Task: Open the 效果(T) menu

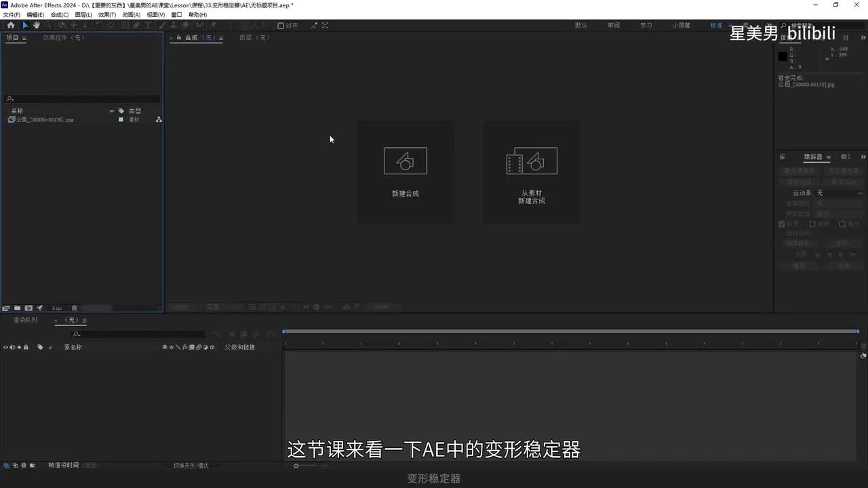Action: [x=107, y=14]
